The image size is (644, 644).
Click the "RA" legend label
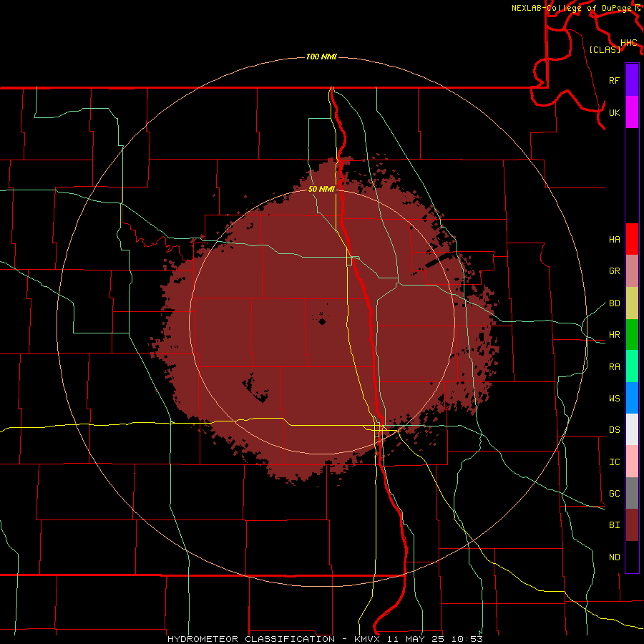[614, 366]
